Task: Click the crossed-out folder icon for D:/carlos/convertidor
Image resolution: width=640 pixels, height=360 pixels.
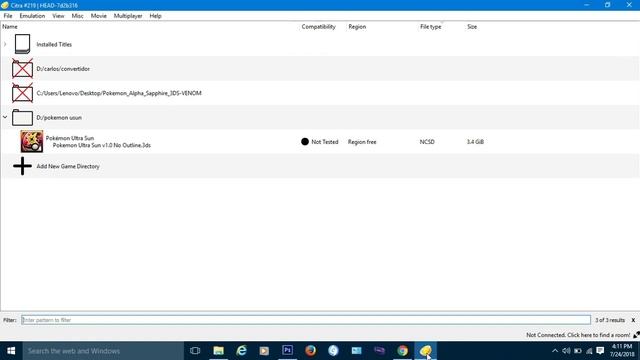Action: pos(22,69)
